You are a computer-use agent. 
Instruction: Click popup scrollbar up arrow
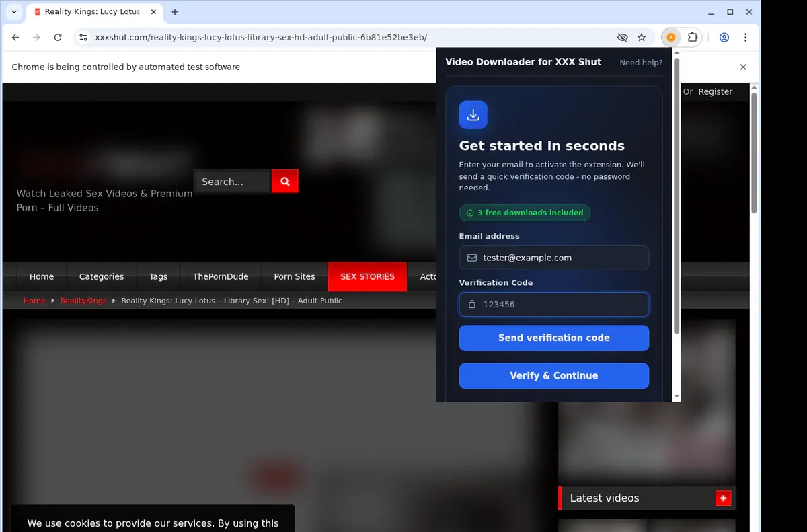click(677, 52)
